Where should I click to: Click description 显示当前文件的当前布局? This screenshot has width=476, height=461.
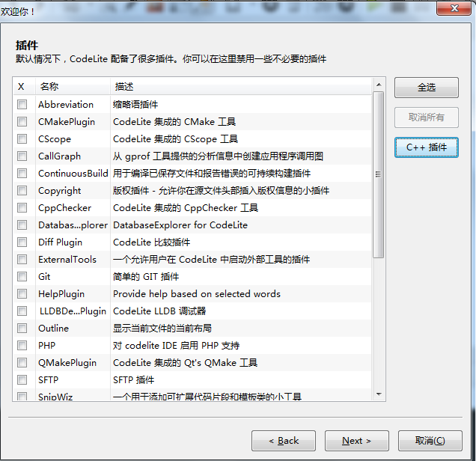tap(162, 328)
